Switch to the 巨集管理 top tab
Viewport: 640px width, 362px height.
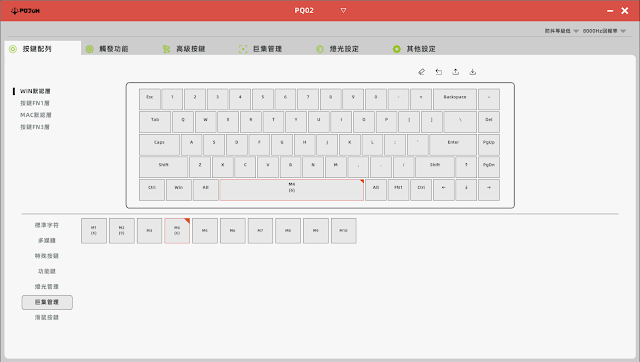[x=260, y=49]
